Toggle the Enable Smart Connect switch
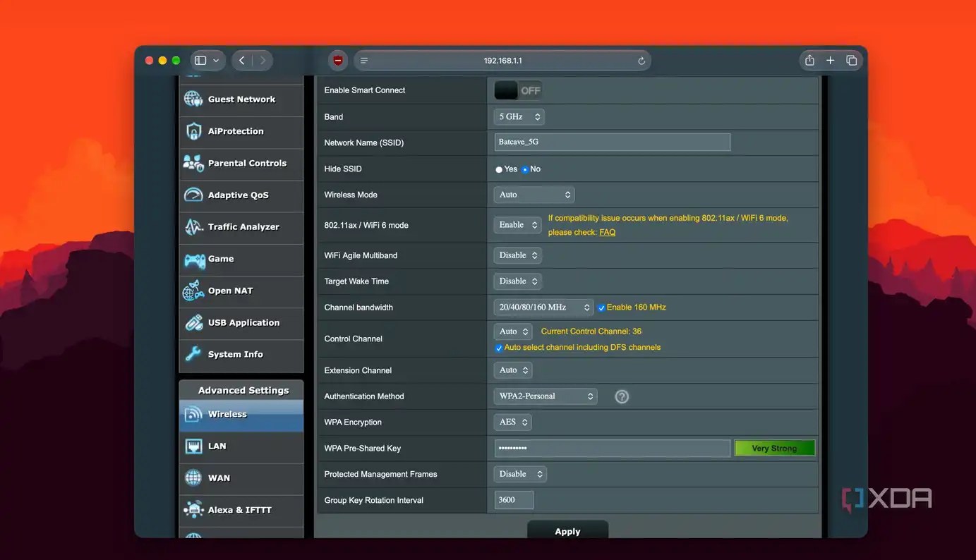The height and width of the screenshot is (560, 976). pyautogui.click(x=518, y=90)
